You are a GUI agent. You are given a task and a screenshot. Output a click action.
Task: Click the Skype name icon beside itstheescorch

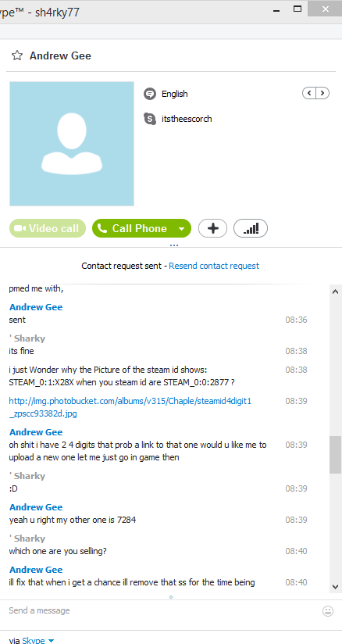tap(150, 119)
